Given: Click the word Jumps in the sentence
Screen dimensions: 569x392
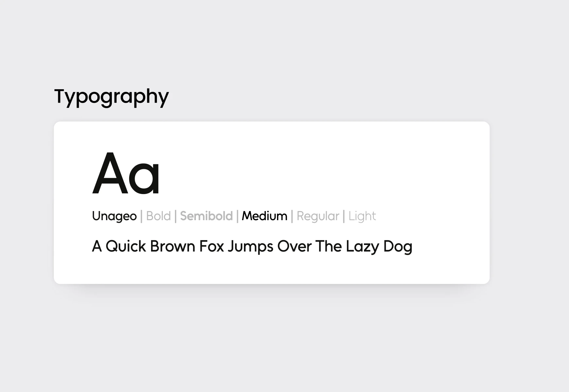Looking at the screenshot, I should [x=250, y=247].
